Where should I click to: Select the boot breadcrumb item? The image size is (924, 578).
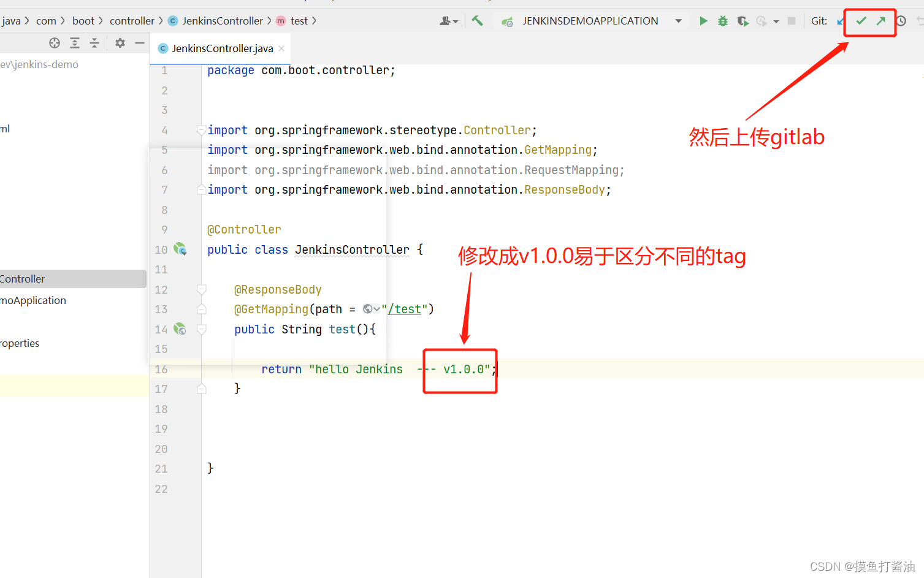(x=83, y=21)
